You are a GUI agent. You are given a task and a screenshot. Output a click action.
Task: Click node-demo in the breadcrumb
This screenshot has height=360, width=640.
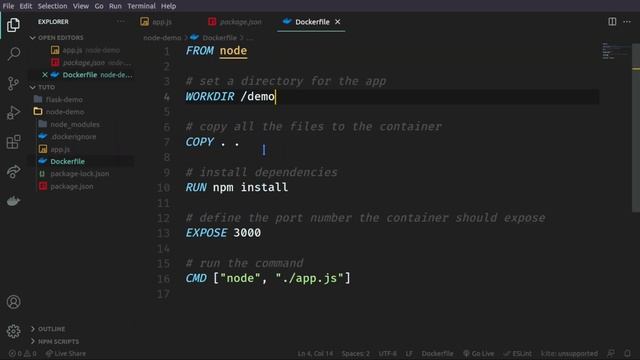tap(162, 38)
